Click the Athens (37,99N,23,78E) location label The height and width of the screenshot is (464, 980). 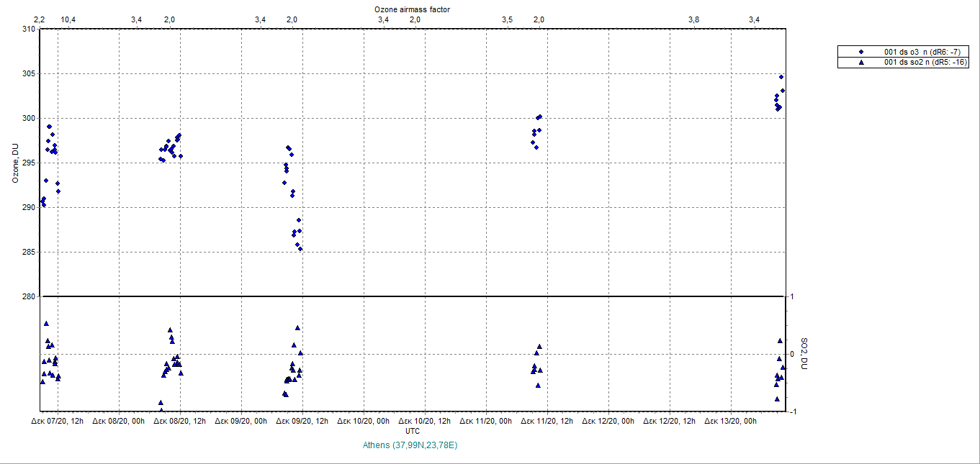coord(411,445)
